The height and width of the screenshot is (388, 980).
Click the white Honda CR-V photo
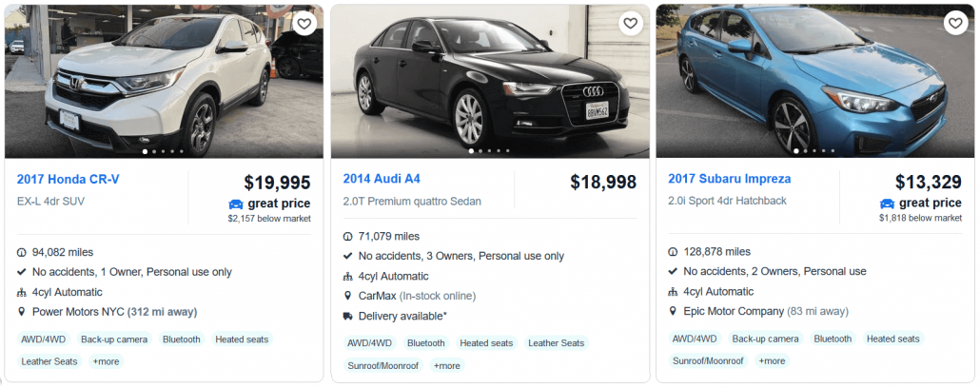coord(164,81)
